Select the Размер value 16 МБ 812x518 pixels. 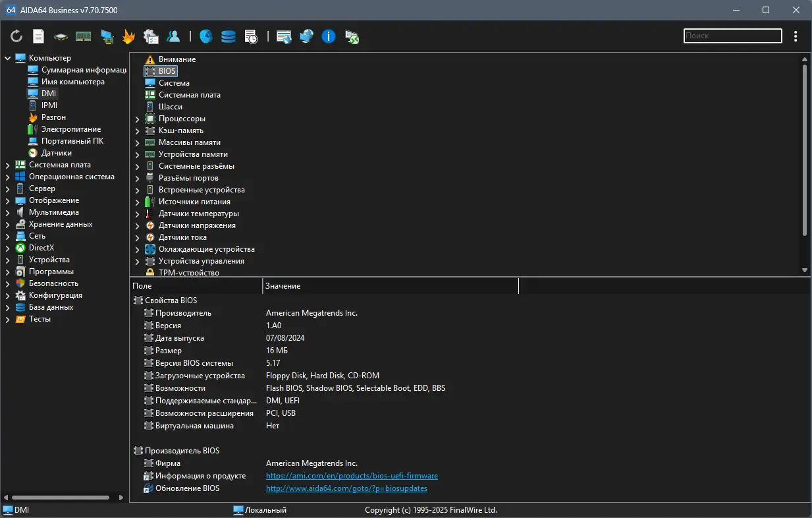[x=277, y=351]
